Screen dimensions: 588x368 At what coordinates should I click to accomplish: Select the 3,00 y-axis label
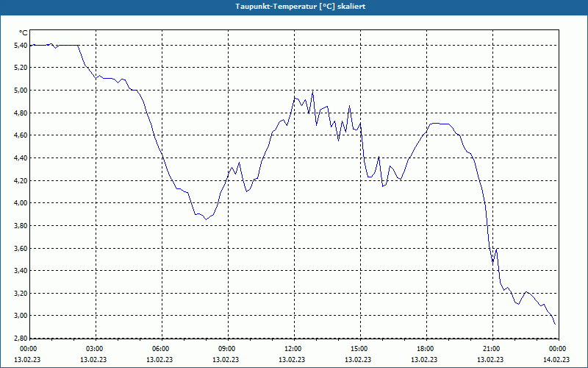[x=20, y=316]
